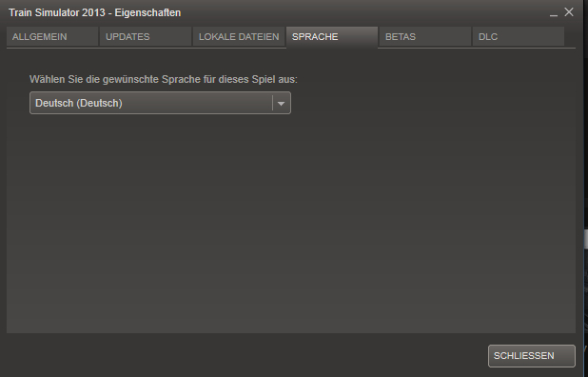Click the window title Train Simulator 2013 - Eigenschaften
The image size is (588, 377).
(95, 12)
